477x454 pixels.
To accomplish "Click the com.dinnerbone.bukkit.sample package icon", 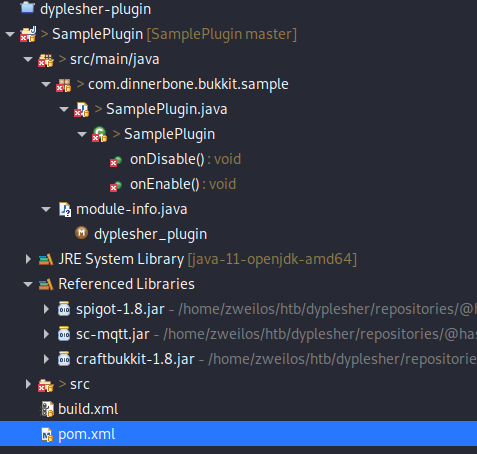I will point(64,85).
